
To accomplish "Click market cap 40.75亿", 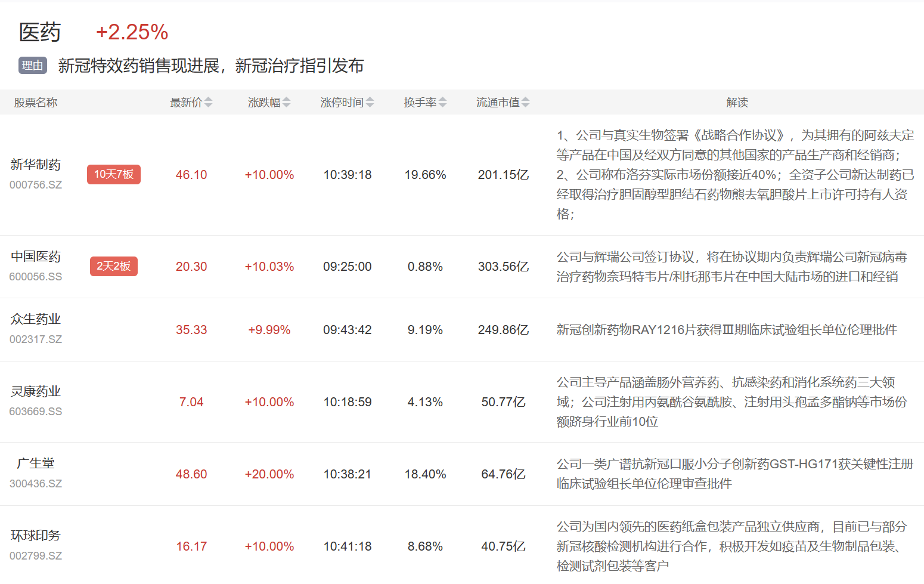I will point(503,546).
